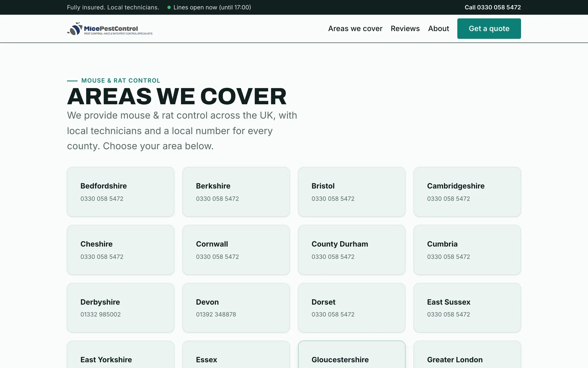This screenshot has width=588, height=368.
Task: Open the Cambridgeshire area card
Action: click(467, 192)
